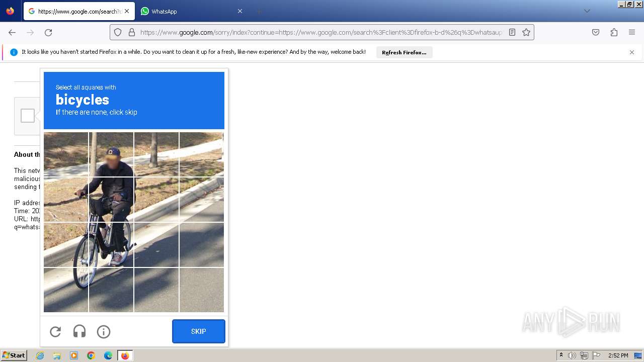Open the network status tray icon

pos(584,355)
